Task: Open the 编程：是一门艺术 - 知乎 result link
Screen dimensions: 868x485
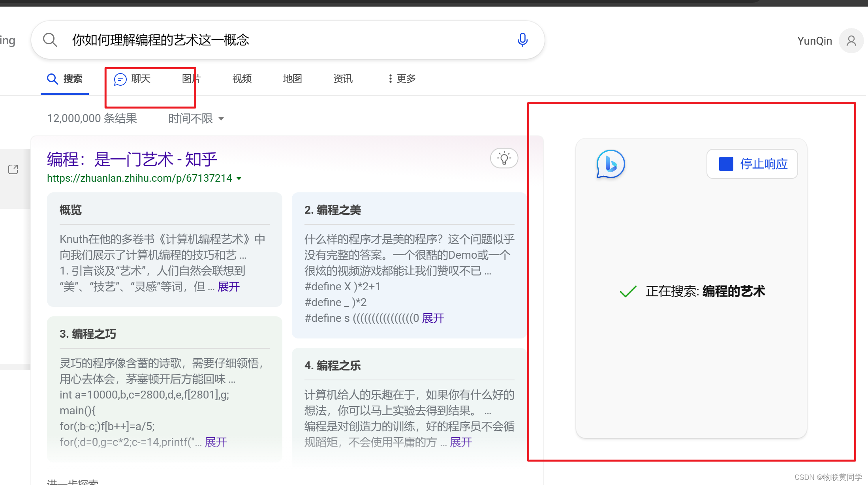Action: coord(132,160)
